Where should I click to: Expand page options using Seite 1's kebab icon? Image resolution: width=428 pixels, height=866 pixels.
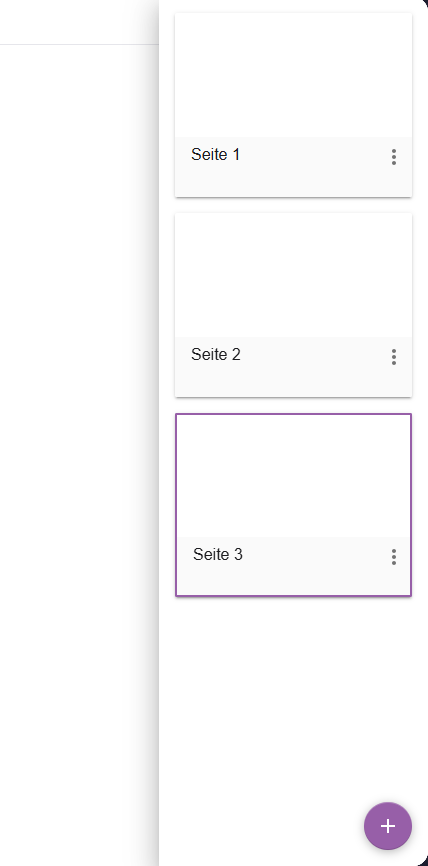394,157
